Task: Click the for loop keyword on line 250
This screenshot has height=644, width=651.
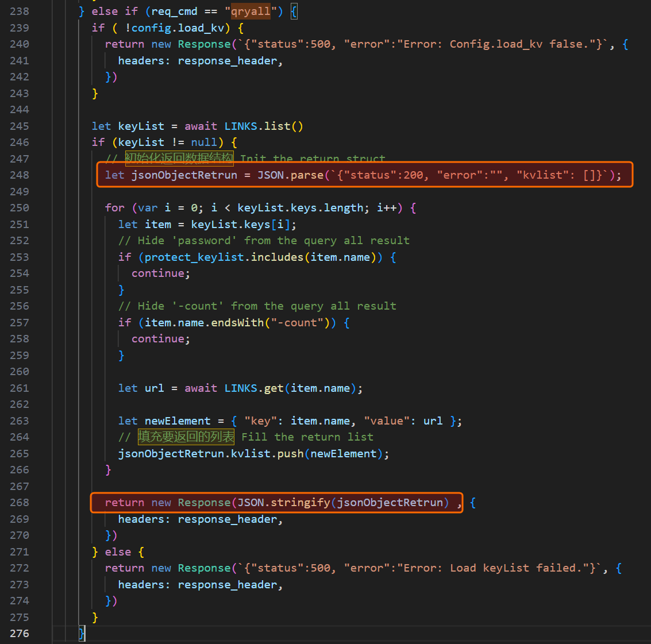Action: (114, 208)
